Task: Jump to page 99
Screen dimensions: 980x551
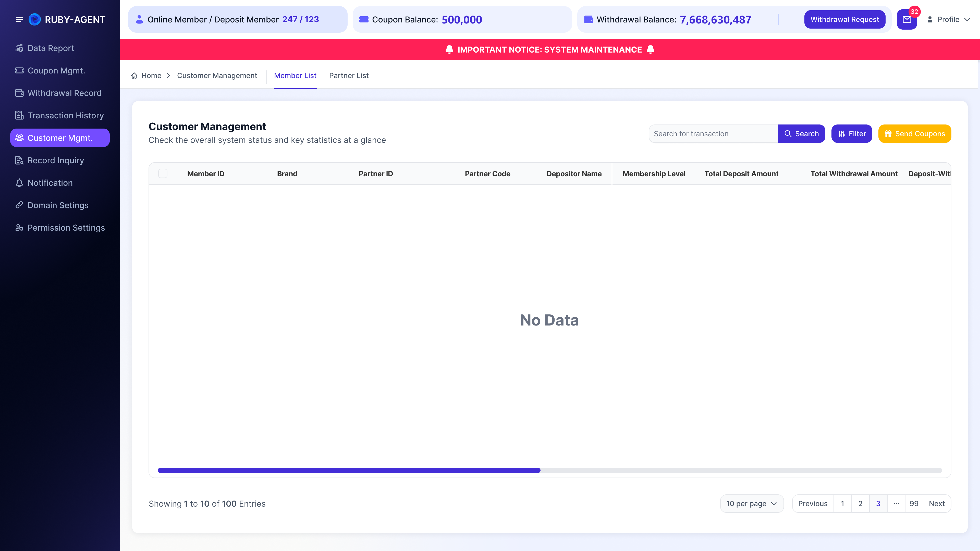Action: click(x=914, y=504)
